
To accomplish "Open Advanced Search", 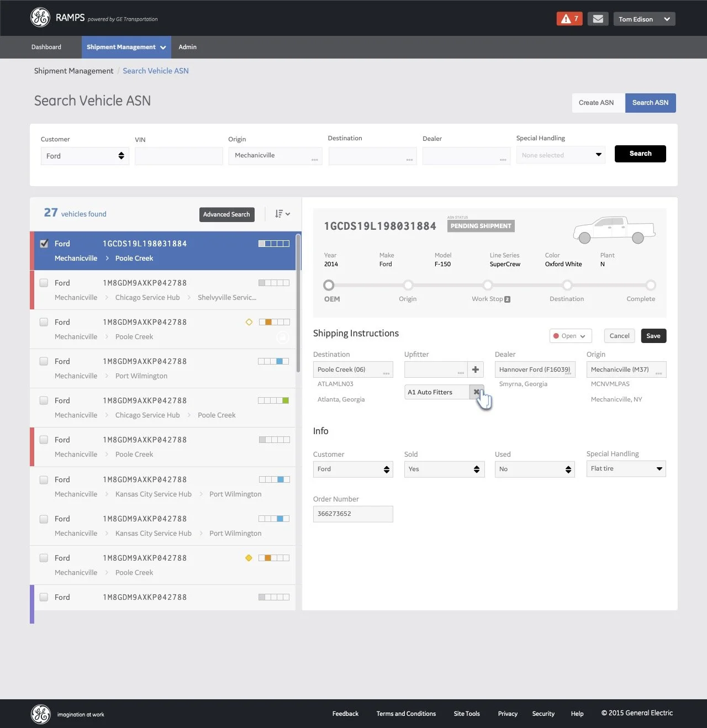I will [226, 214].
